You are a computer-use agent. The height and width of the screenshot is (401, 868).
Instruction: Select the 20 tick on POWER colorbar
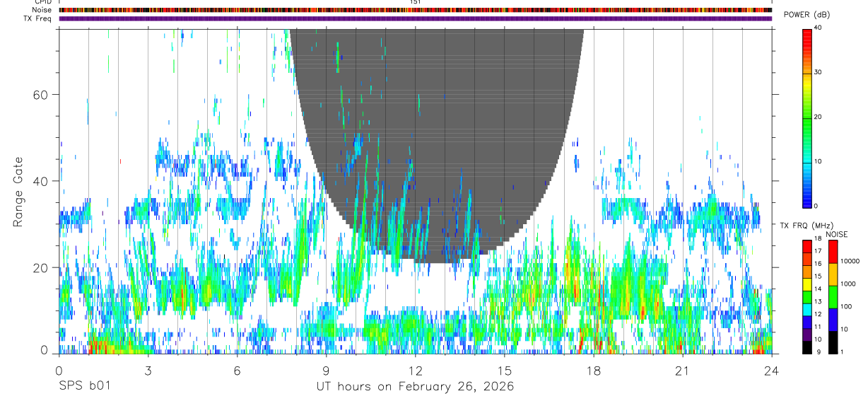tap(818, 117)
